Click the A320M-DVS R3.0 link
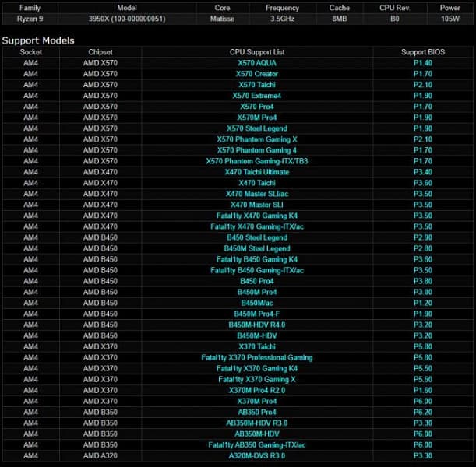Image resolution: width=476 pixels, height=467 pixels. [257, 455]
